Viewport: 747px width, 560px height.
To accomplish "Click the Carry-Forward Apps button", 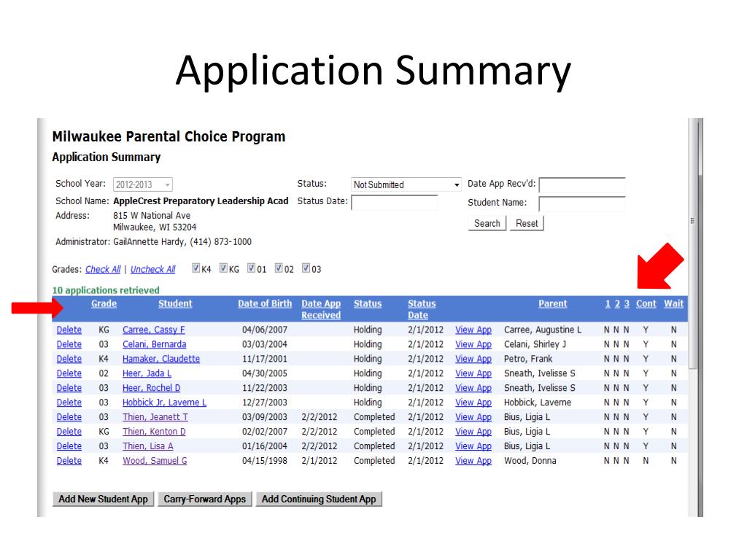I will point(205,499).
